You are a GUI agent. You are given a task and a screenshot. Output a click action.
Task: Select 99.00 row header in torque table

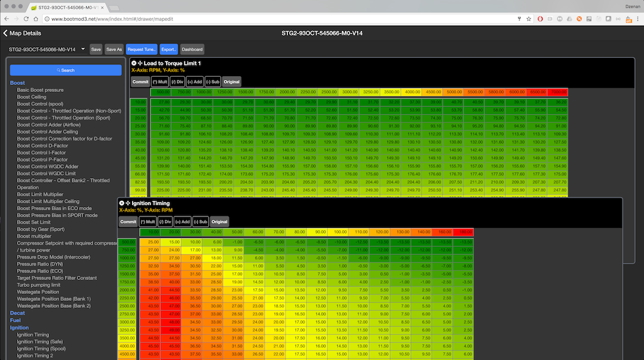[x=140, y=190]
